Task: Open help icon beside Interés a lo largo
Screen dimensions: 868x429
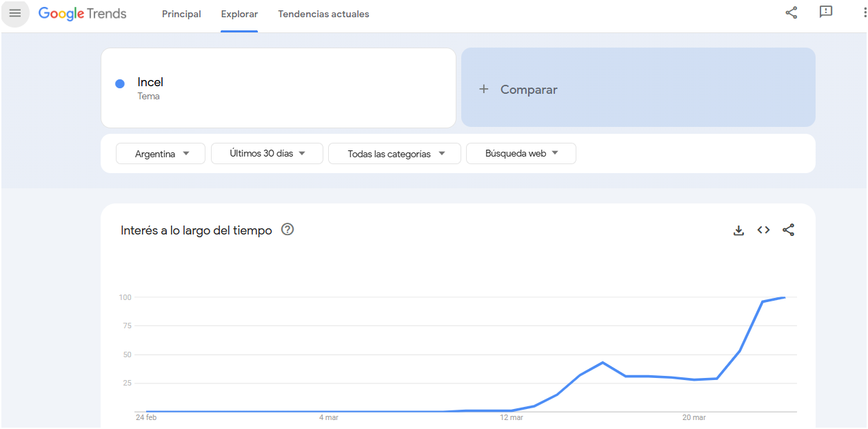Action: (x=287, y=230)
